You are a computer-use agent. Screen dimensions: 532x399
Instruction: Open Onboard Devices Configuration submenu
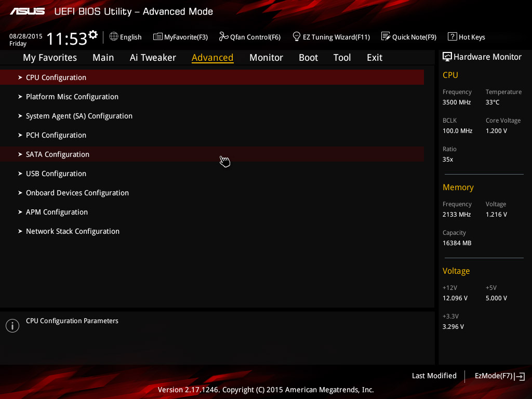pos(212,193)
